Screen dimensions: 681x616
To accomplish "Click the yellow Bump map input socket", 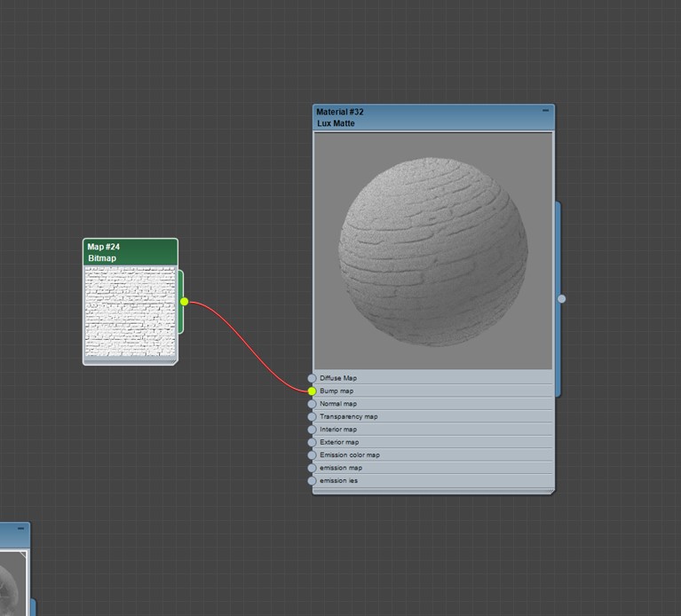I will click(x=312, y=391).
